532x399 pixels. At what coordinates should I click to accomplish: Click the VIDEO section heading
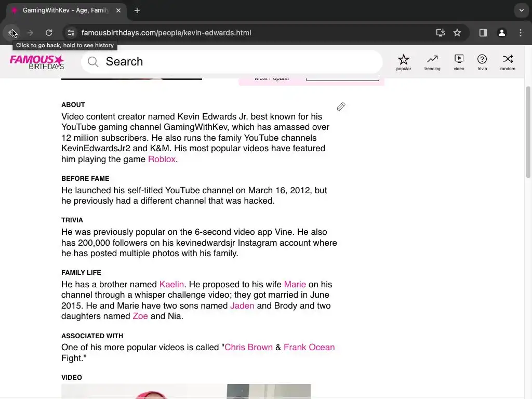pyautogui.click(x=72, y=378)
